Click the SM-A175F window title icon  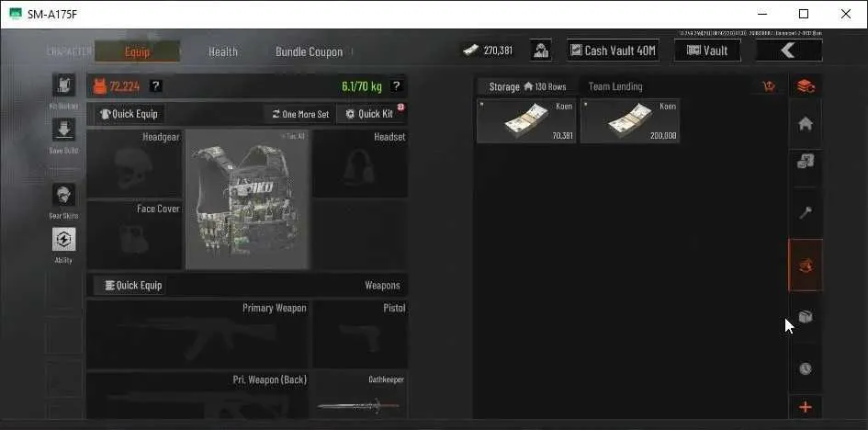tap(16, 14)
